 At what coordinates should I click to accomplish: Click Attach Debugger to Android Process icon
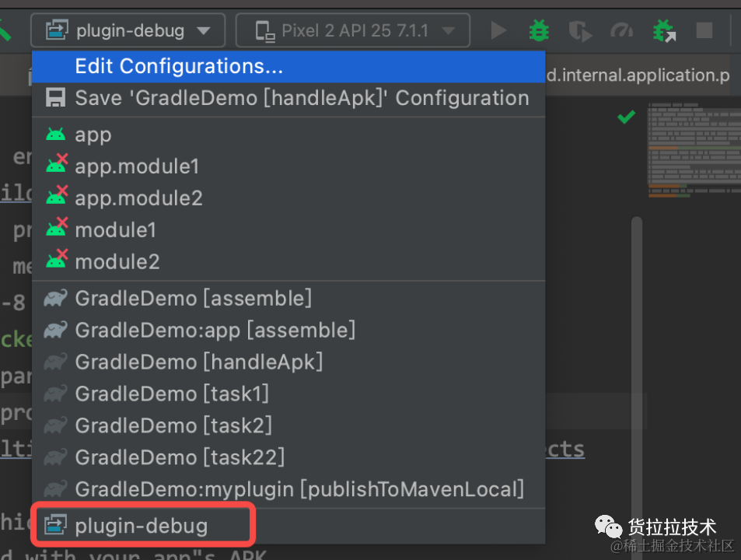pos(664,30)
